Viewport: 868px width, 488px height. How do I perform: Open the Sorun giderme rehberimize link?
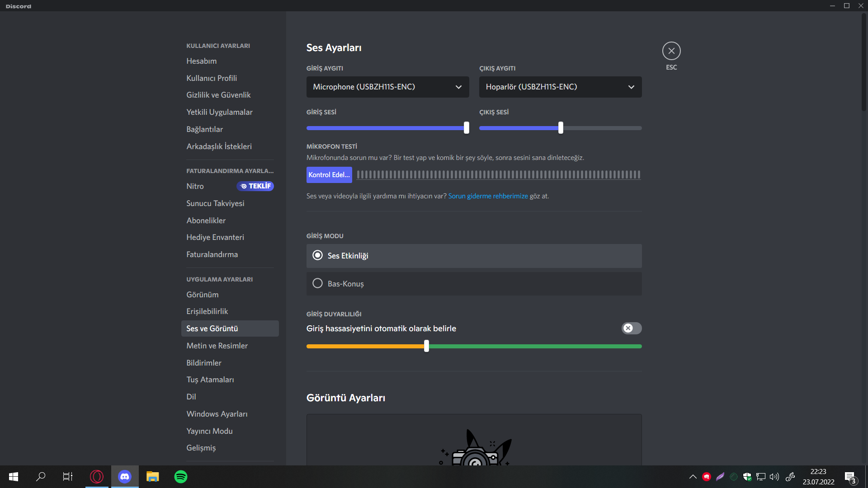(488, 196)
